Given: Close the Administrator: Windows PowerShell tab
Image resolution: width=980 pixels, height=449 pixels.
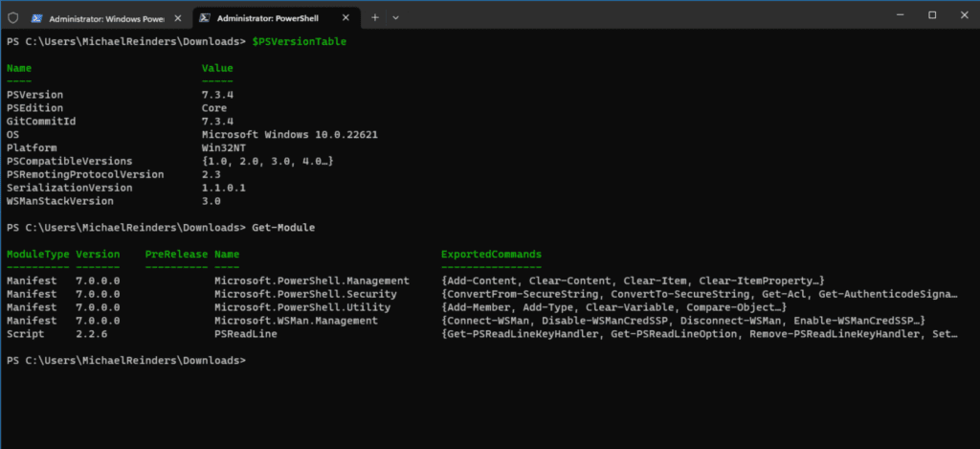Looking at the screenshot, I should (178, 18).
